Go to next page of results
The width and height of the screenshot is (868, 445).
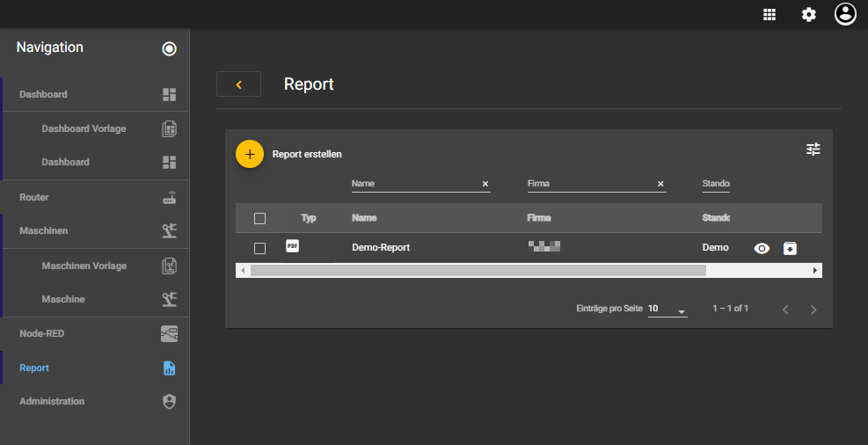click(813, 310)
